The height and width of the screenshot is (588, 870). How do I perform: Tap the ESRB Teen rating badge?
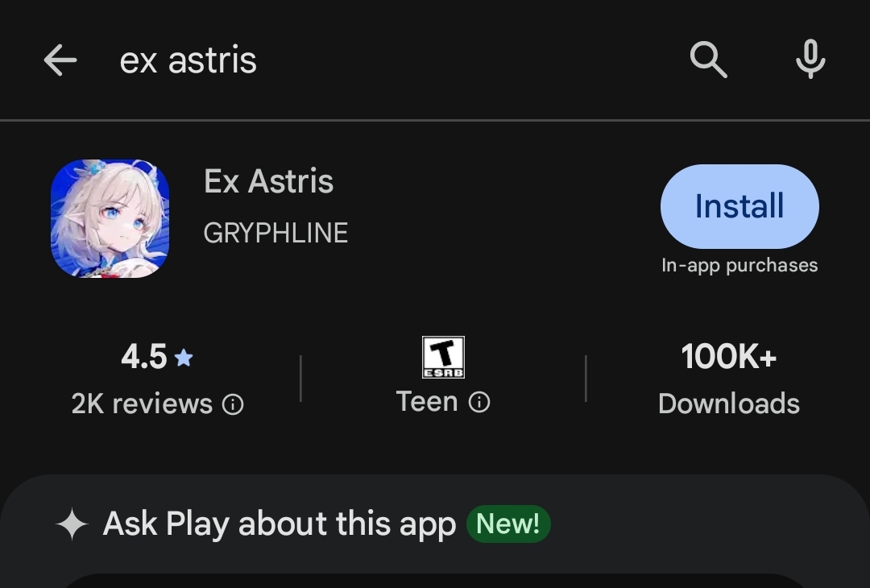pos(444,358)
